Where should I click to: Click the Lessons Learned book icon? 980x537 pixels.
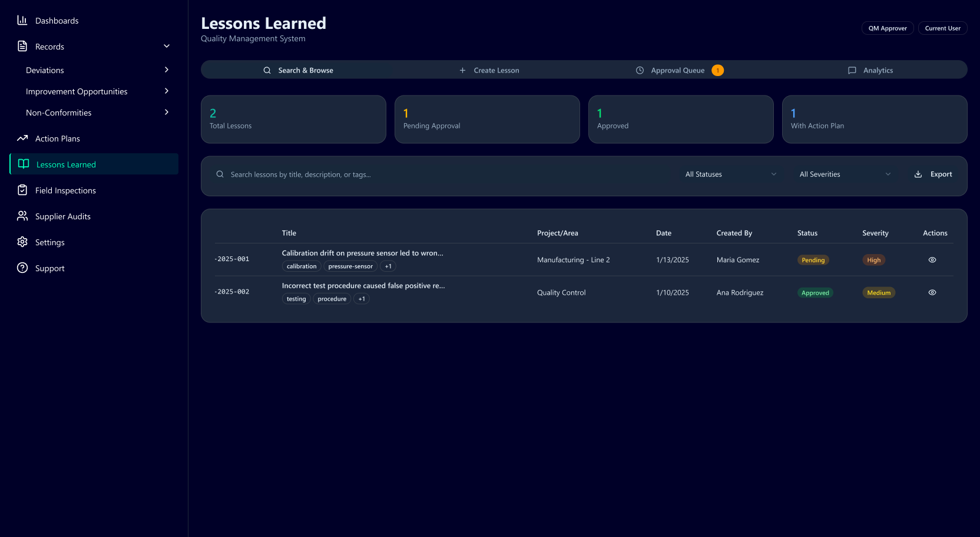[x=24, y=164]
